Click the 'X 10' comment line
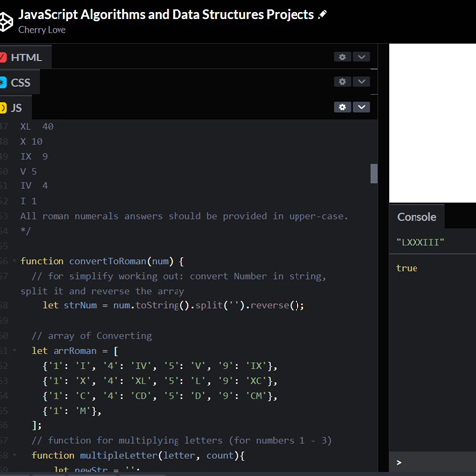The width and height of the screenshot is (476, 476). click(x=31, y=141)
